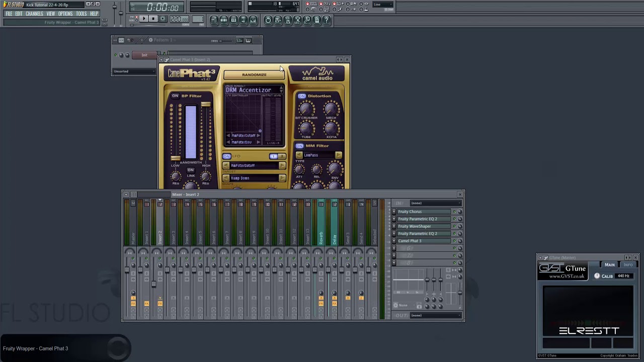Screen dimensions: 644x362
Task: Open the keyboard editor icon in the step sequencer
Action: pos(248,40)
